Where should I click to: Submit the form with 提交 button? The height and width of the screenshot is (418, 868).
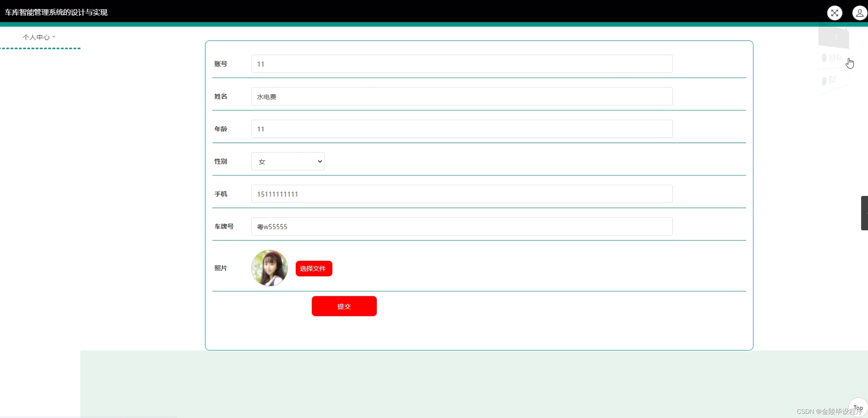click(x=344, y=306)
